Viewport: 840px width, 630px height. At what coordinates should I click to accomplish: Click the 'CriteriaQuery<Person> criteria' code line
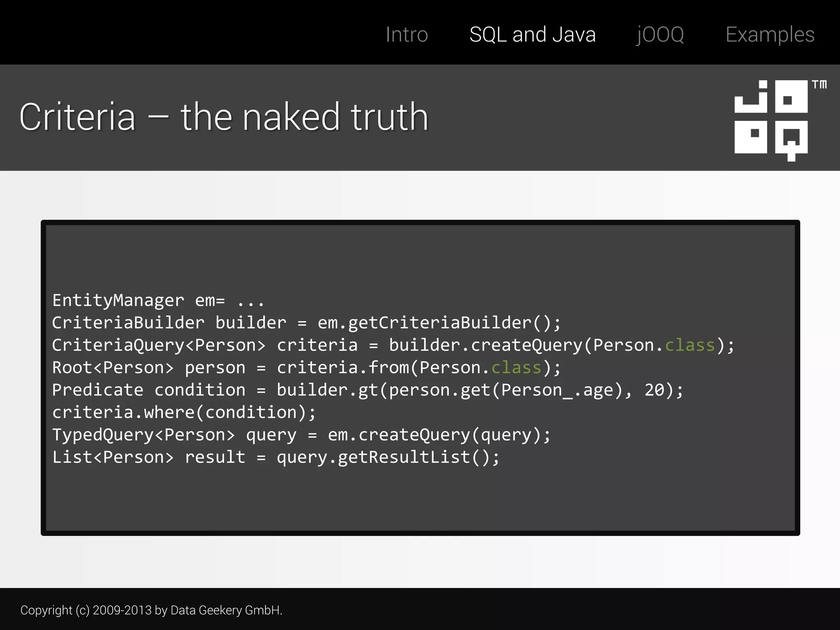(393, 345)
